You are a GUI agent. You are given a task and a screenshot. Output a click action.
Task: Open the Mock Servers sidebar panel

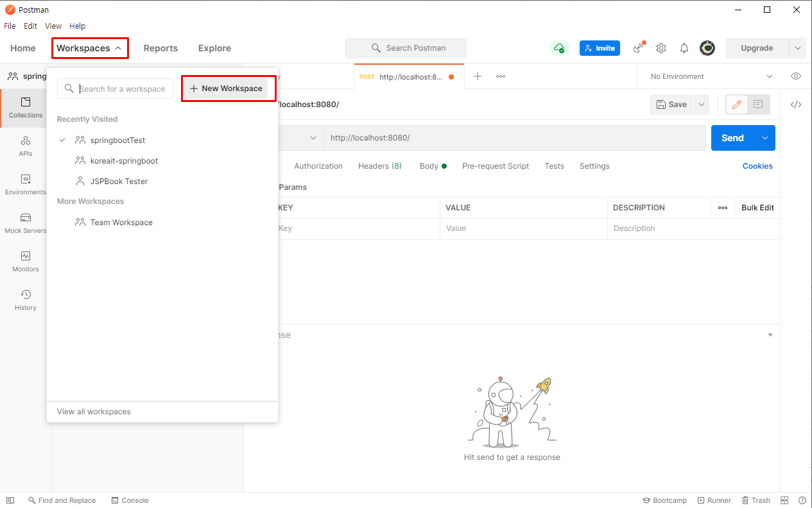(26, 223)
